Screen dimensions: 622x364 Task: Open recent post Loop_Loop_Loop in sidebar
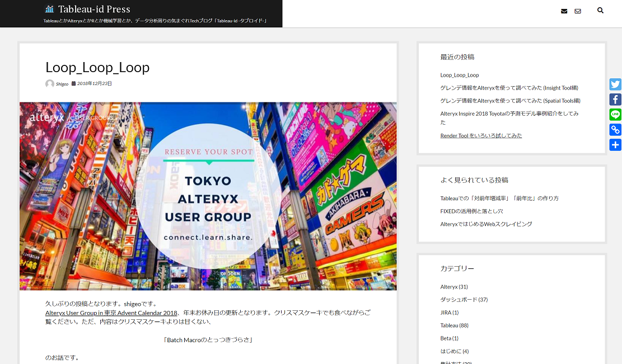pos(459,75)
